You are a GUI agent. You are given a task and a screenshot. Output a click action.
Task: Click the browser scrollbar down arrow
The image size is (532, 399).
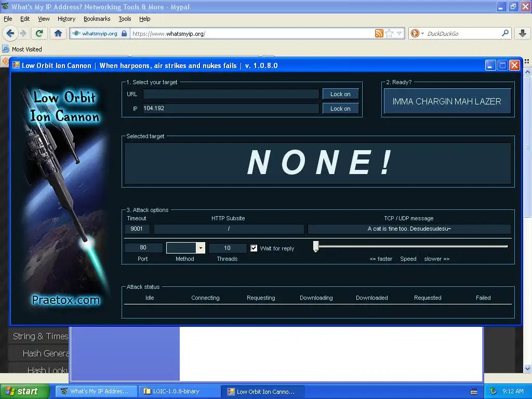[x=528, y=369]
